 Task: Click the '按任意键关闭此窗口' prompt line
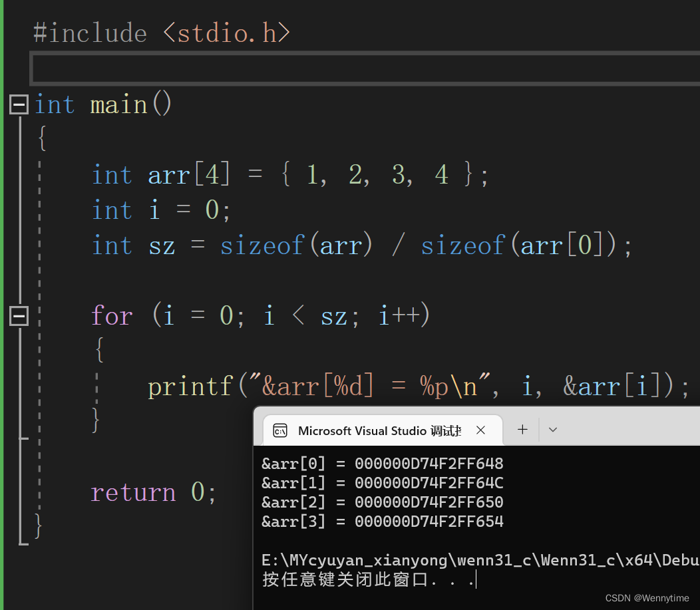369,579
